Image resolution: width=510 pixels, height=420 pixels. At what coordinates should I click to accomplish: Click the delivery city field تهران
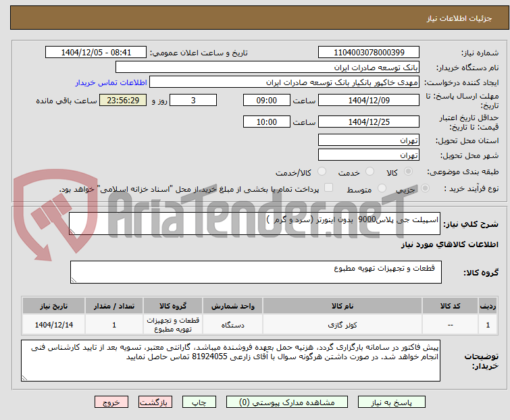(369, 155)
